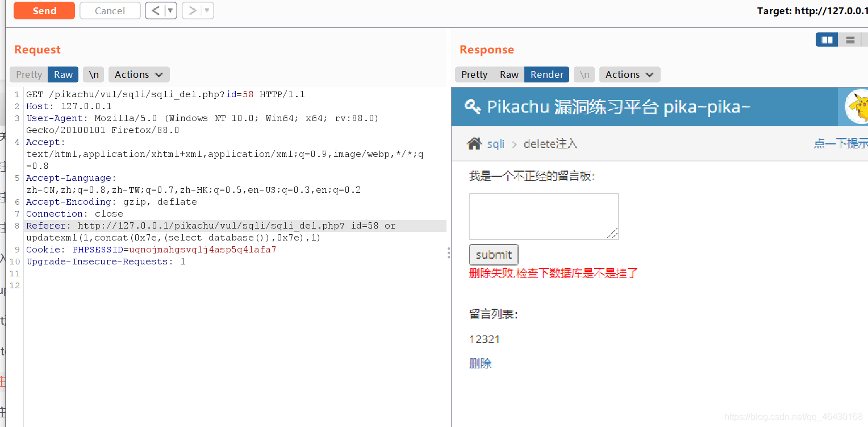Toggle \n non-printable characters in Request

click(x=93, y=74)
